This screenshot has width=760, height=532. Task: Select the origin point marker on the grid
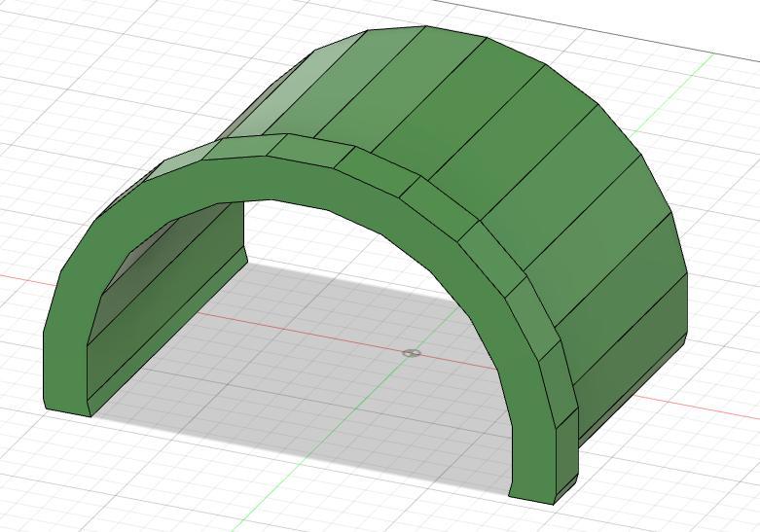tap(412, 353)
